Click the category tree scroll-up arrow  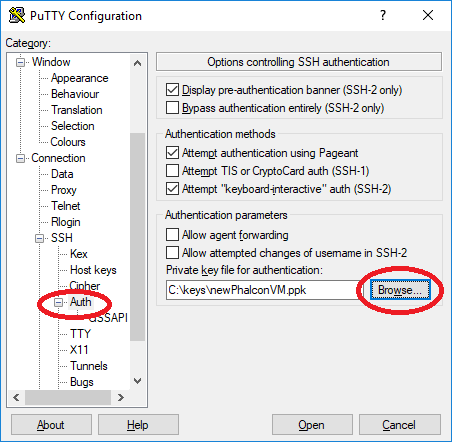point(137,63)
